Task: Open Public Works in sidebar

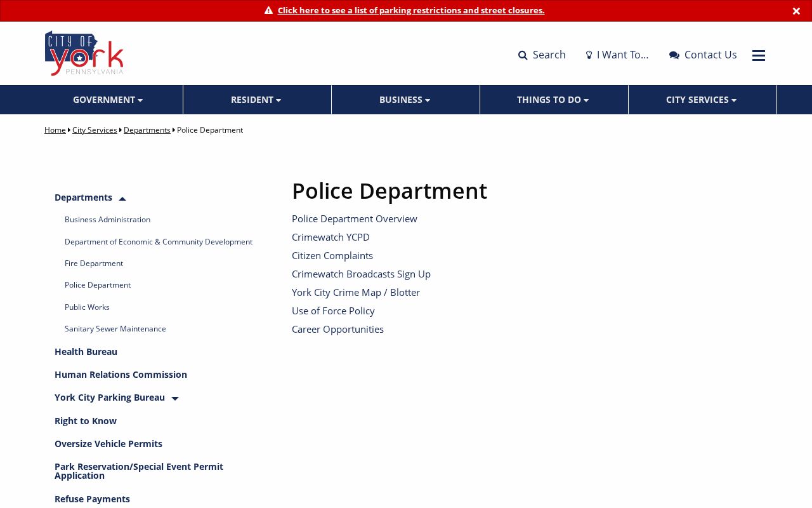Action: click(x=87, y=307)
